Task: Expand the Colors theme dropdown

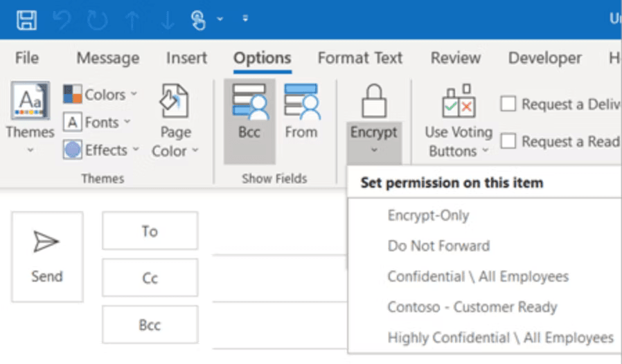Action: pyautogui.click(x=100, y=94)
